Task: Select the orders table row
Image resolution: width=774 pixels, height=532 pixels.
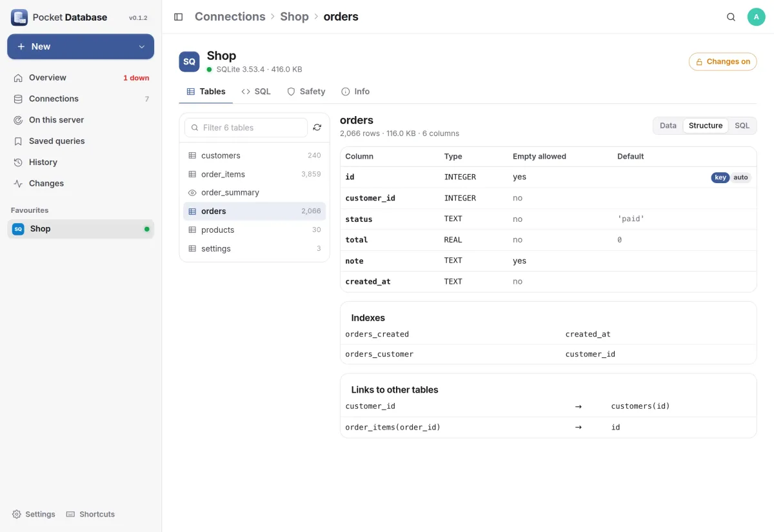Action: coord(254,212)
